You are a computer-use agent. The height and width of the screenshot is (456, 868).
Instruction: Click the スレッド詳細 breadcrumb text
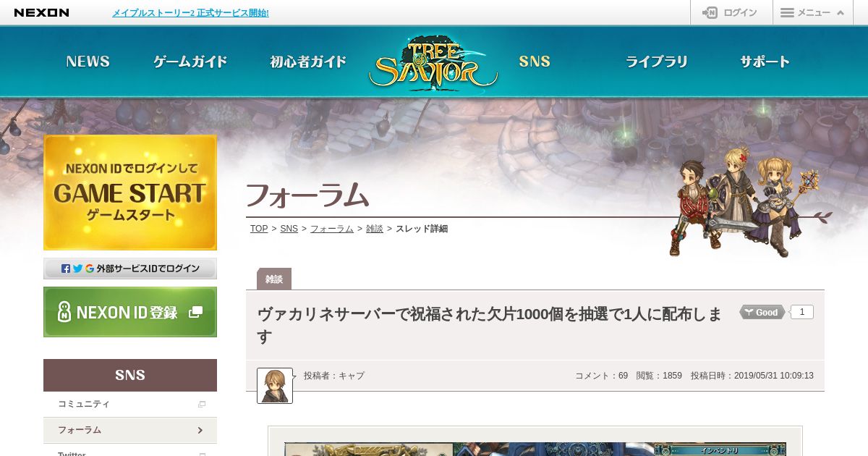tap(422, 229)
